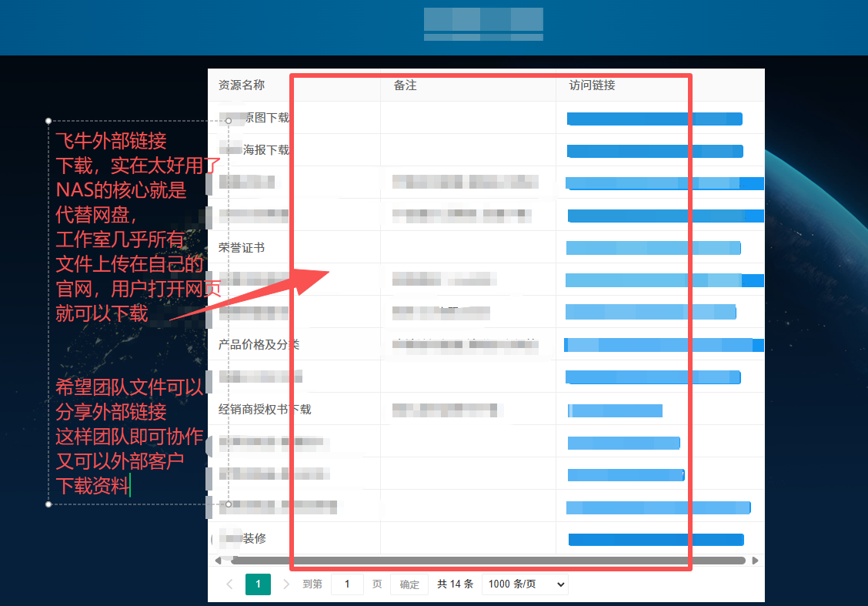This screenshot has height=606, width=868.
Task: Open the access link in the 原图下载 row
Action: pos(654,119)
